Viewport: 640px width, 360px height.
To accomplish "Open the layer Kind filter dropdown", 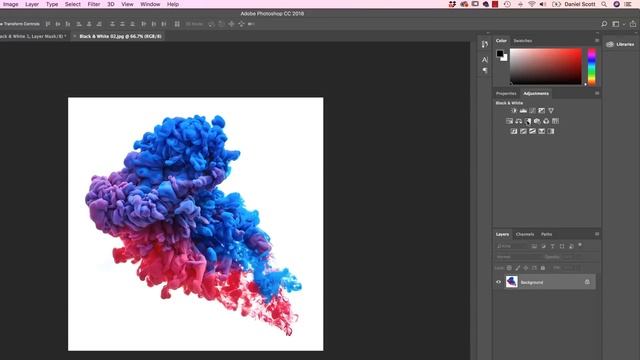I will coord(512,246).
